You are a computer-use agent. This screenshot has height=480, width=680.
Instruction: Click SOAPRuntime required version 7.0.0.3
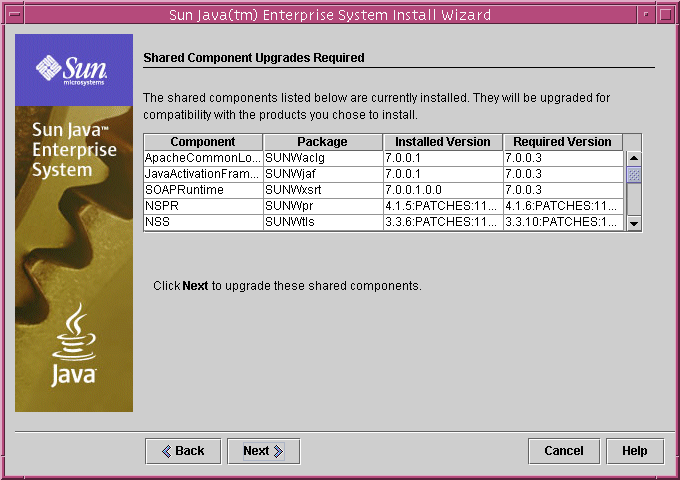563,190
